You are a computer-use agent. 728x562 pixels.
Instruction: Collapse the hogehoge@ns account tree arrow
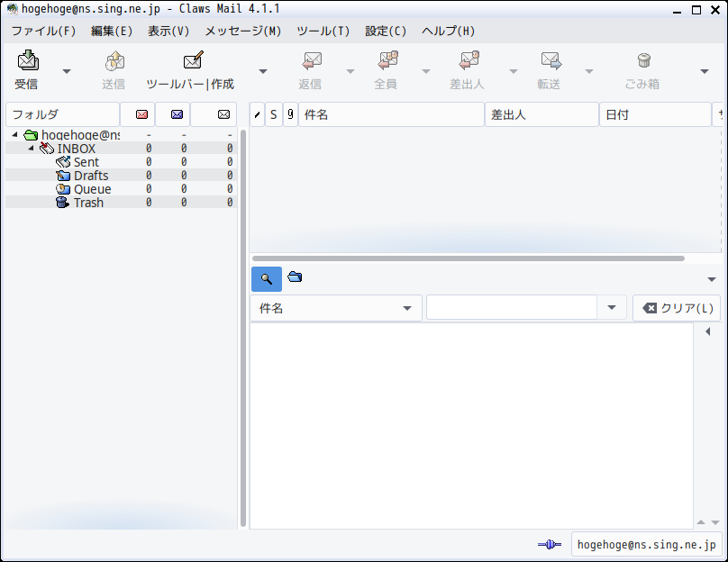click(14, 134)
